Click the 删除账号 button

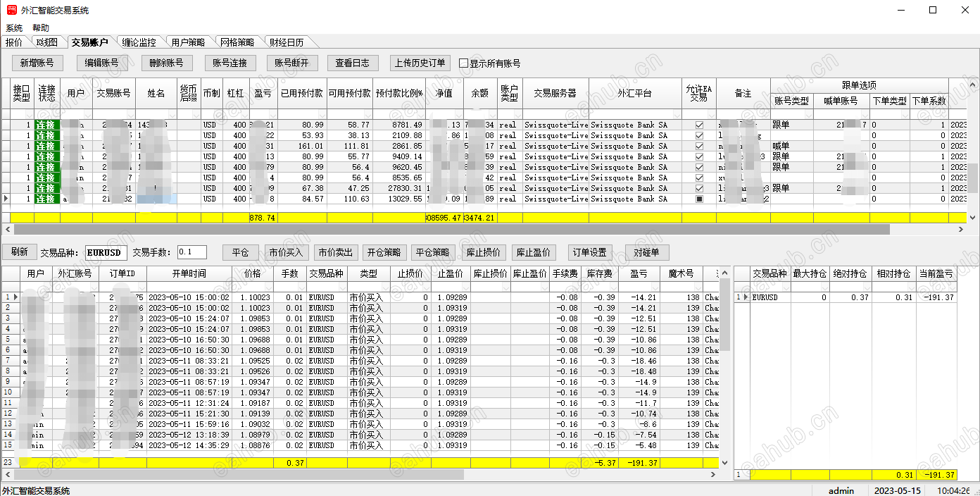pyautogui.click(x=167, y=63)
